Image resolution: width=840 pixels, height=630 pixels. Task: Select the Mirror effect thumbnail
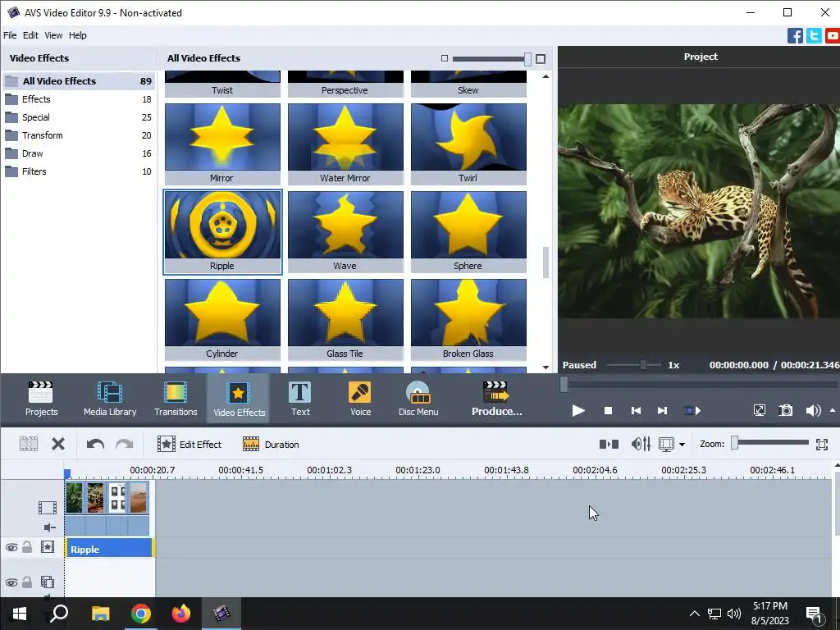click(x=222, y=144)
